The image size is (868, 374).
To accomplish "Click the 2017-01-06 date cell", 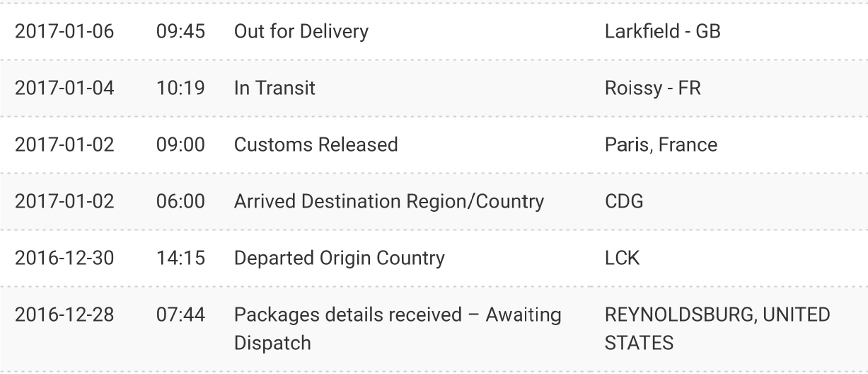I will [x=65, y=32].
